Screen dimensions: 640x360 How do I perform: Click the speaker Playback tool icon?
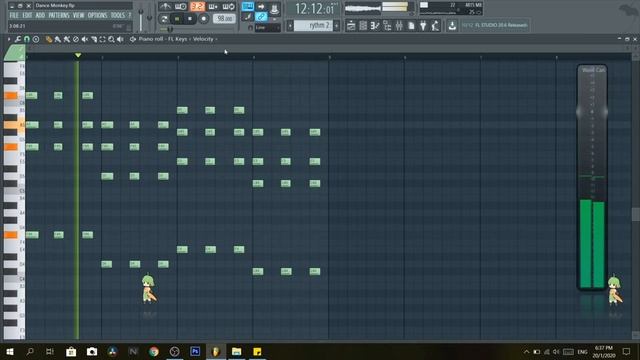(120, 39)
